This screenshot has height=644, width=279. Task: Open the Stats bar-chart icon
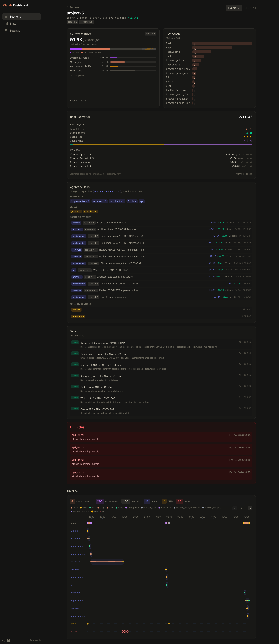pyautogui.click(x=6, y=24)
